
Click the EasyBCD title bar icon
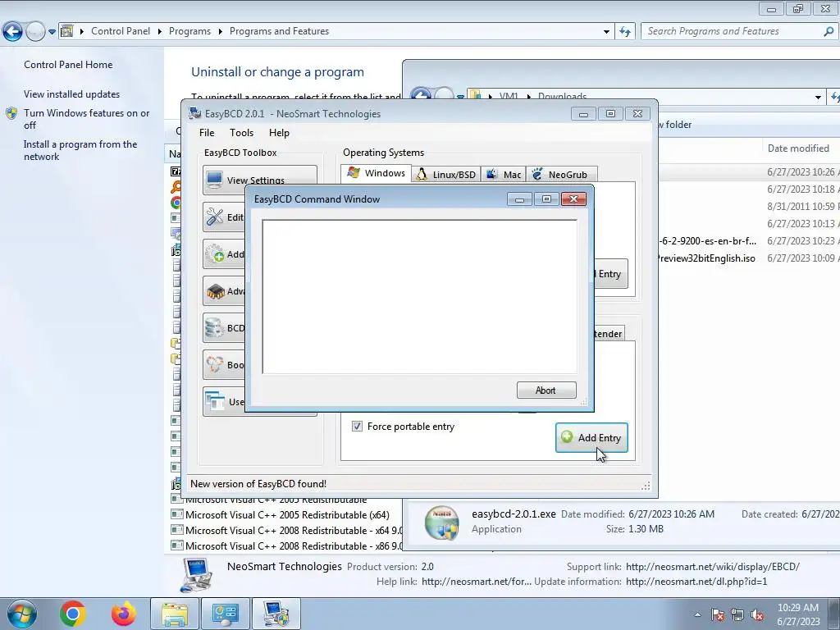tap(195, 113)
